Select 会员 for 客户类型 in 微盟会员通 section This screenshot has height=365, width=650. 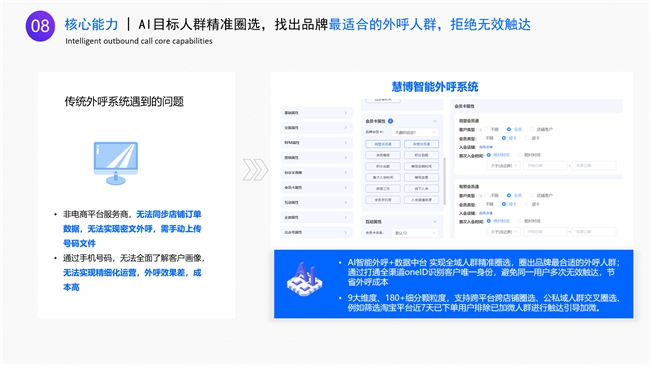pyautogui.click(x=514, y=129)
